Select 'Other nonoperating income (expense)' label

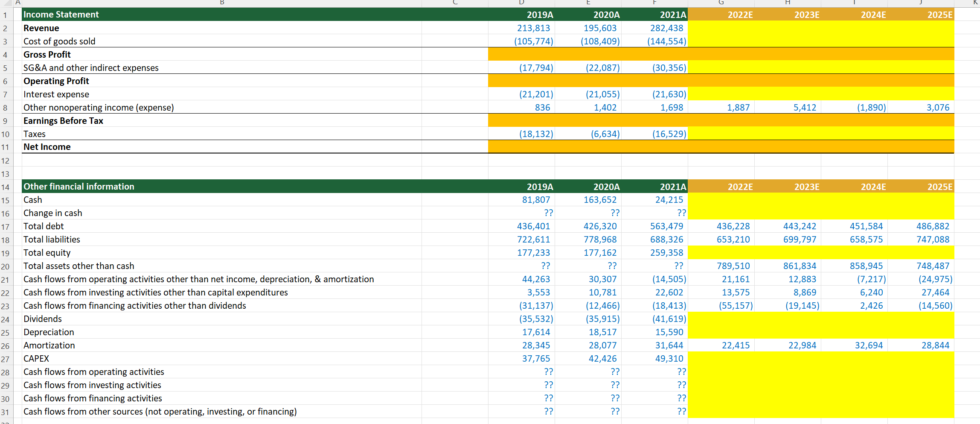(x=99, y=108)
